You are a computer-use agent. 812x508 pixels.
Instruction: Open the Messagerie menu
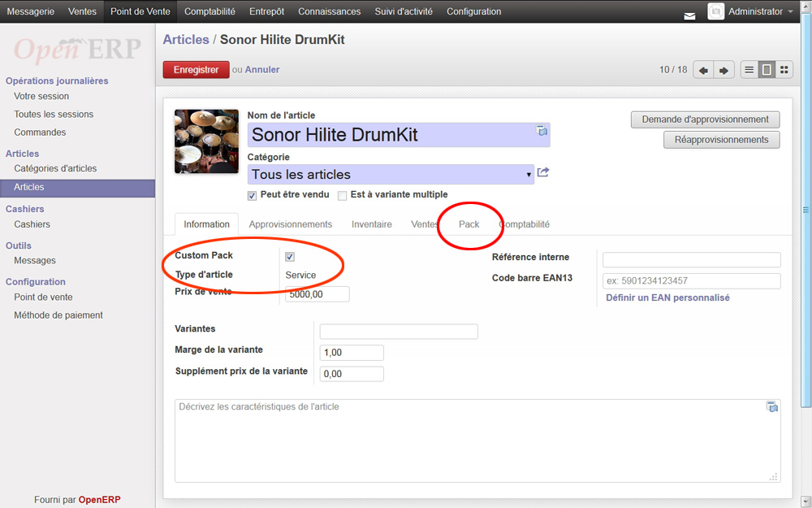(x=31, y=11)
